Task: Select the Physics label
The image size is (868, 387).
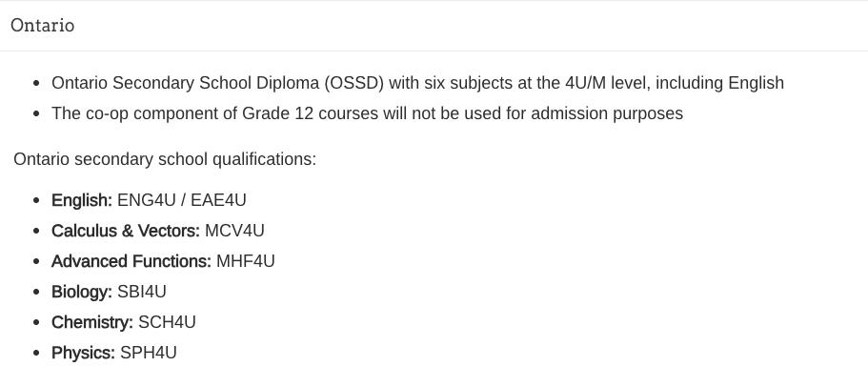Action: (x=83, y=353)
